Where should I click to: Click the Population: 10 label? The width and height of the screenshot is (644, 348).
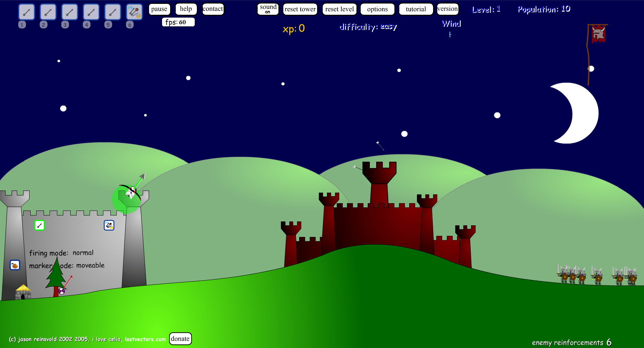tap(544, 9)
